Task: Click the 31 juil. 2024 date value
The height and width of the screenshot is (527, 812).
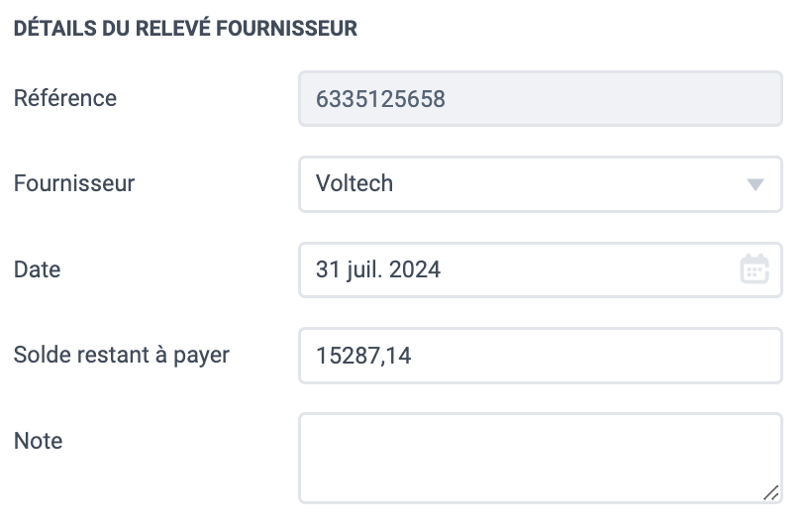Action: point(378,269)
